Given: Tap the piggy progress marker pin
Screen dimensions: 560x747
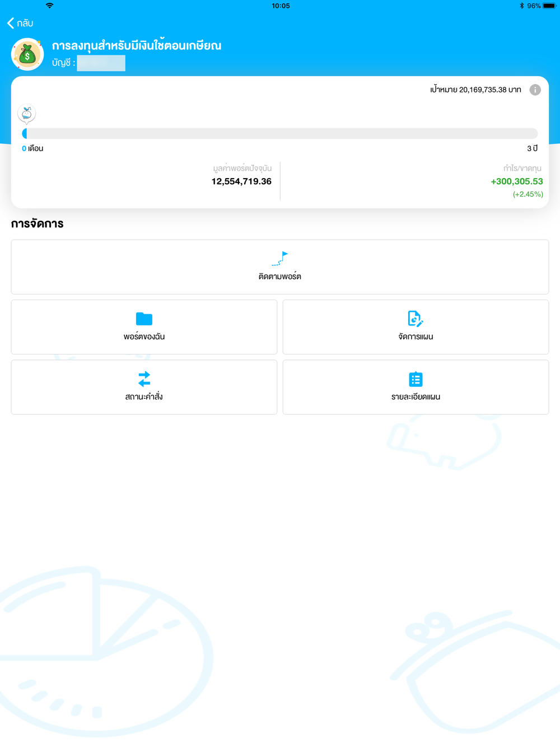Looking at the screenshot, I should click(26, 114).
